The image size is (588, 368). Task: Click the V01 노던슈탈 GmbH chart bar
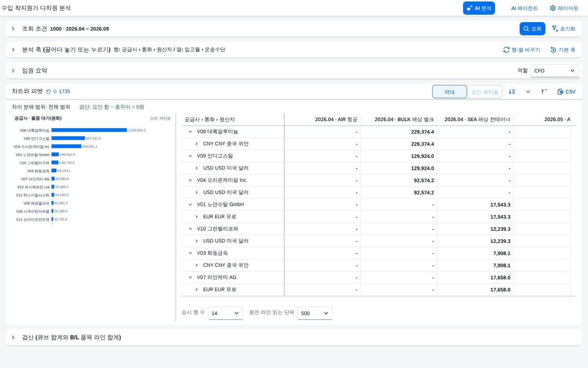point(55,155)
